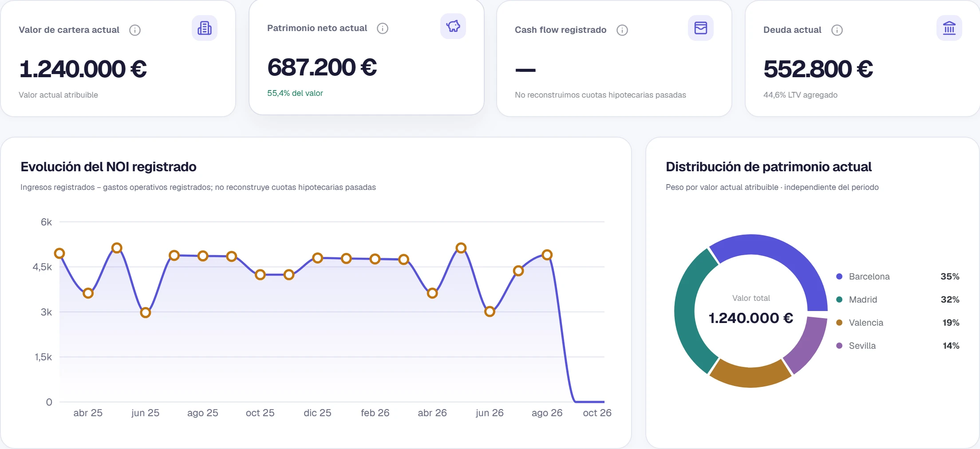Click the NOI data point for jun 25
This screenshot has height=449, width=980.
point(145,312)
